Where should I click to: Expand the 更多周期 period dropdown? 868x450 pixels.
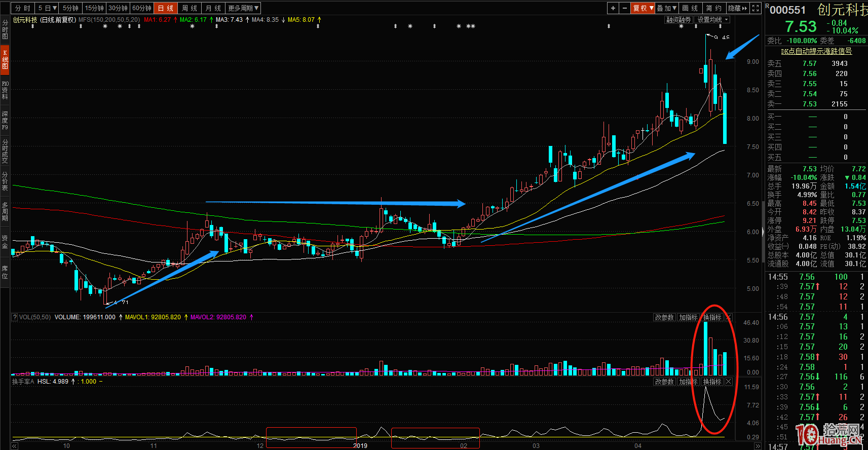click(243, 8)
